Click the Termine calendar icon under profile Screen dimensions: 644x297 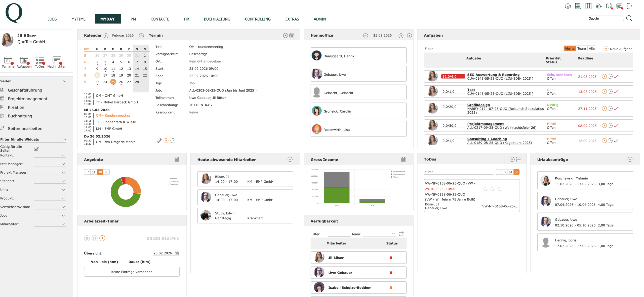click(8, 60)
